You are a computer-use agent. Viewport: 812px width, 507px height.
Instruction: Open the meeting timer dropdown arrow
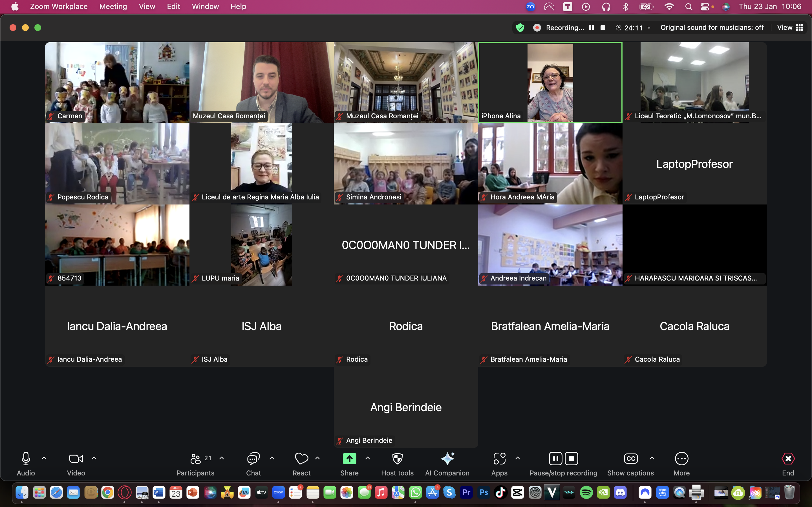pyautogui.click(x=649, y=28)
